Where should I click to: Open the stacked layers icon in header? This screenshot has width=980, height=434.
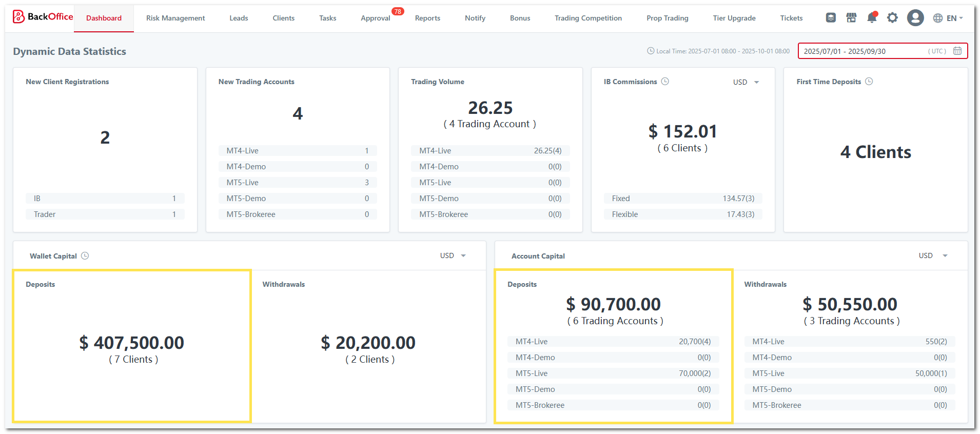tap(831, 18)
